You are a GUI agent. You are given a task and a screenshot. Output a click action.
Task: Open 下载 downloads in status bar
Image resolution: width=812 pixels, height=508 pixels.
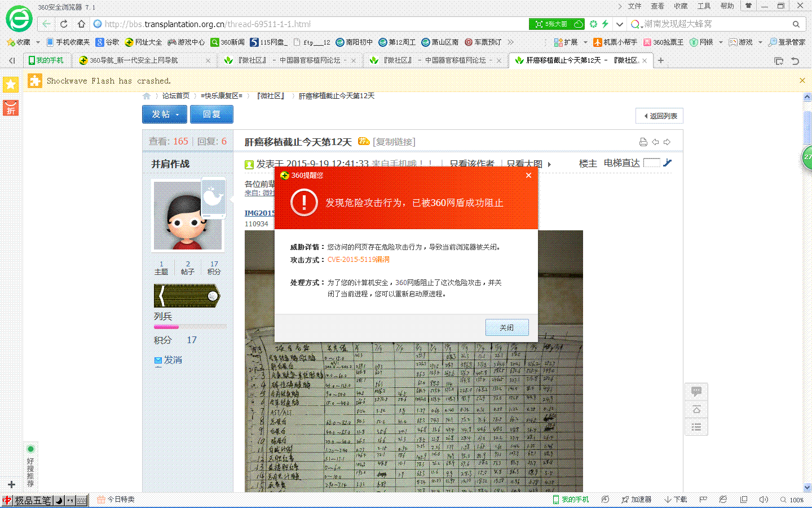coord(676,500)
